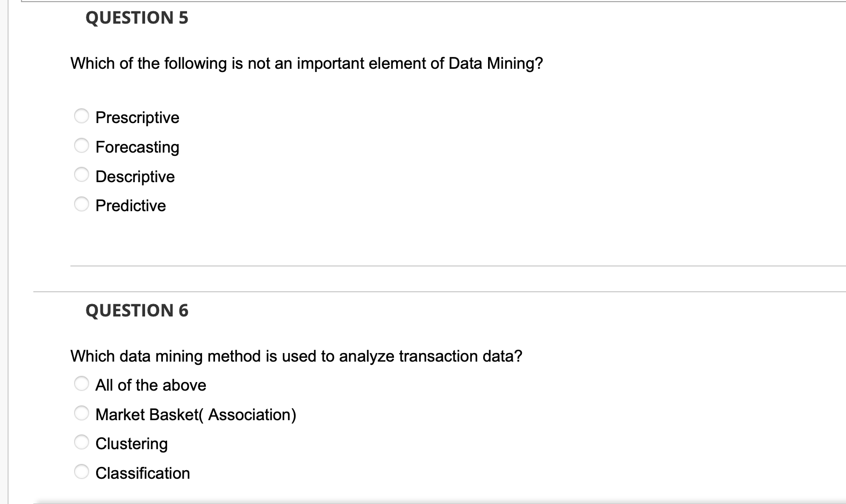Viewport: 846px width, 504px height.
Task: Click the Clustering answer label text
Action: click(132, 443)
